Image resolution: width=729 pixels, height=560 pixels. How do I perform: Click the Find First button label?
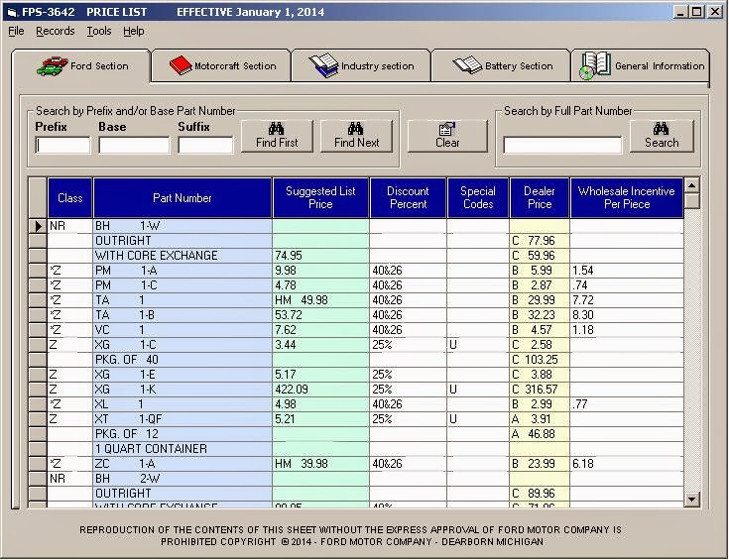(x=277, y=142)
